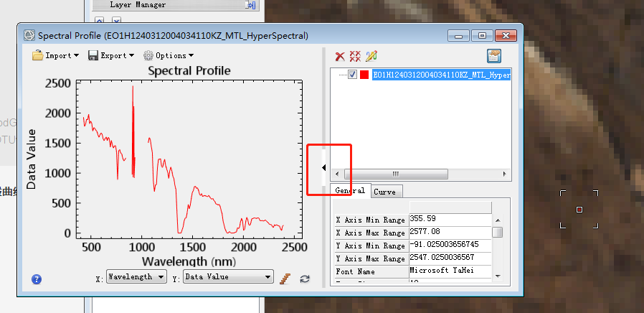
Task: Click the legend list right scroll arrow
Action: pyautogui.click(x=505, y=174)
